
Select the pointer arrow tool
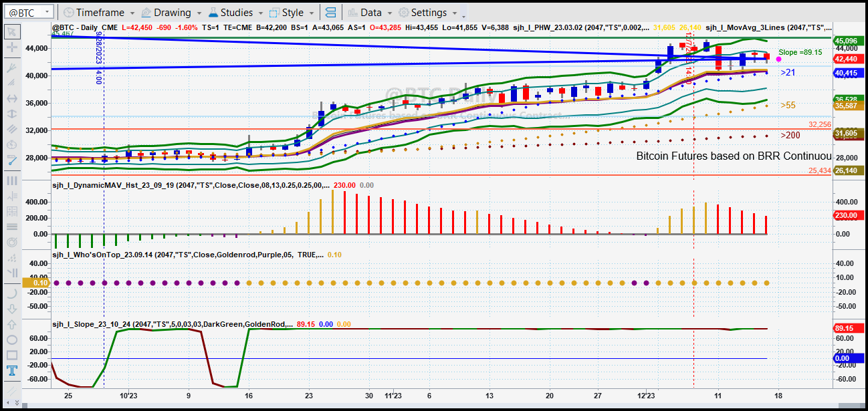pos(12,31)
